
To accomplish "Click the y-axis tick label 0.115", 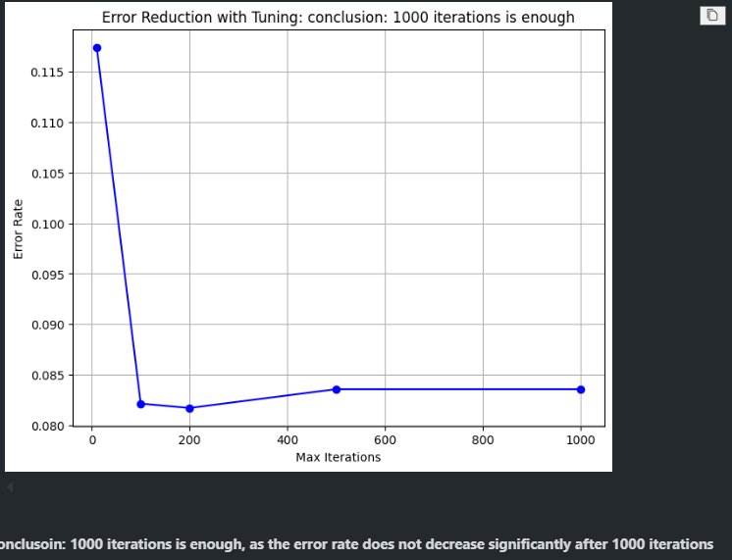I will (x=45, y=73).
